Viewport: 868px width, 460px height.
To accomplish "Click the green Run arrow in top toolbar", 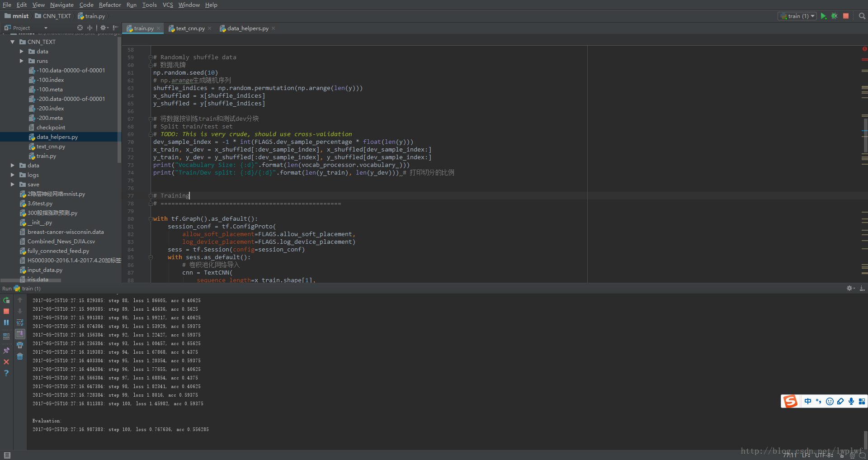I will point(823,16).
